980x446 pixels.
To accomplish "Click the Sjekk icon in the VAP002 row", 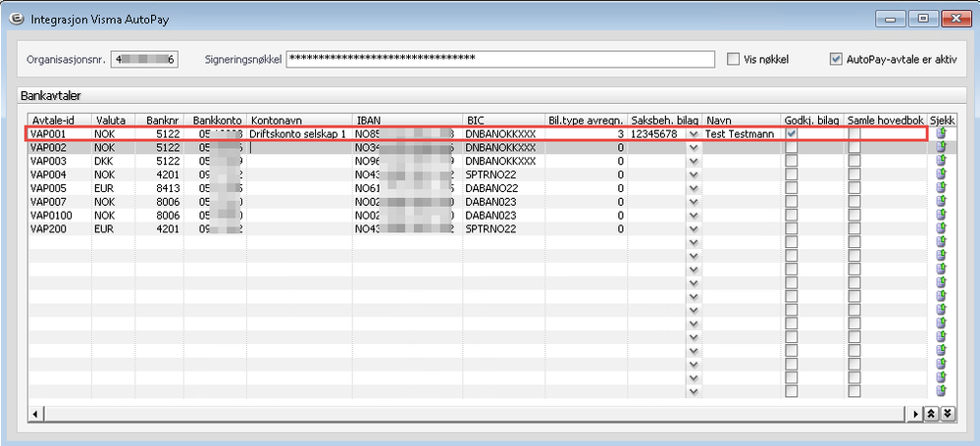I will point(941,147).
